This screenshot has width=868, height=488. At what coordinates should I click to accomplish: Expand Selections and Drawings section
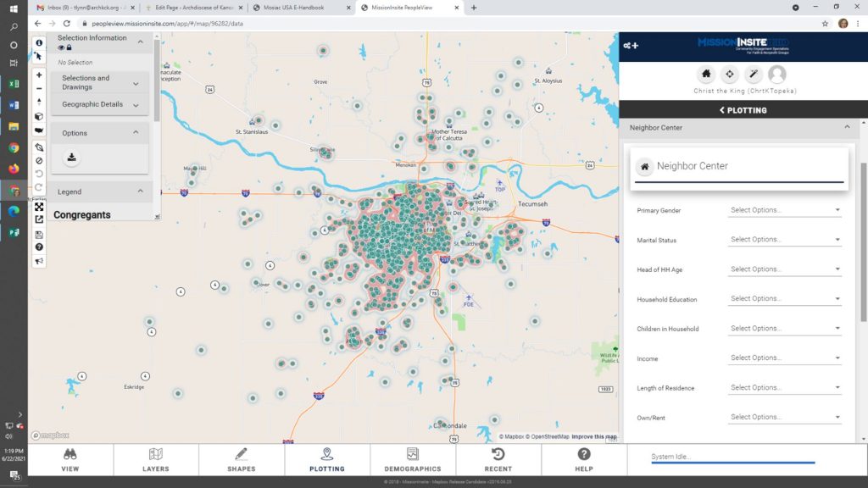pyautogui.click(x=100, y=82)
